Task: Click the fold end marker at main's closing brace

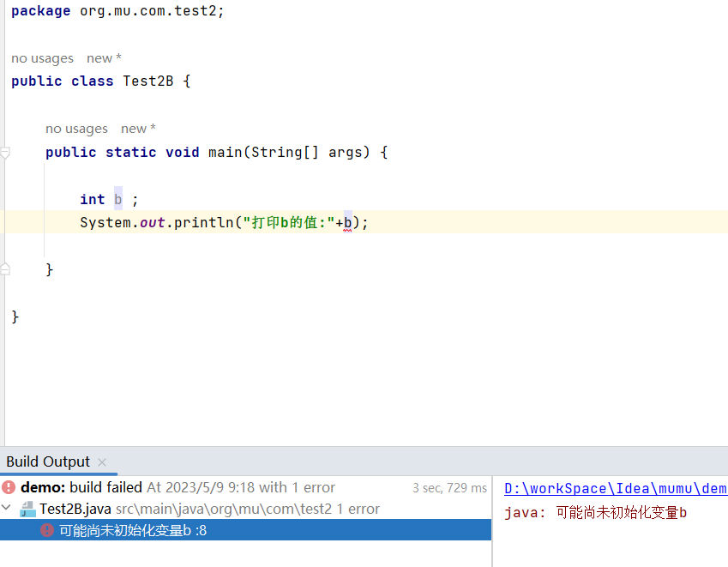Action: [5, 269]
